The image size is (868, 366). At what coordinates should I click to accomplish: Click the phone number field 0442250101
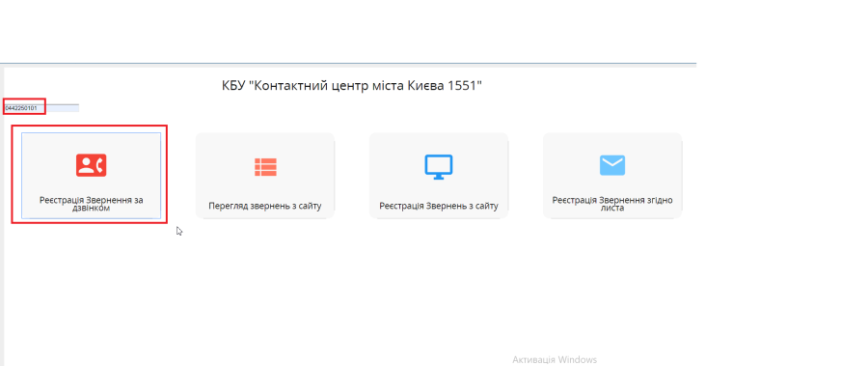(41, 107)
